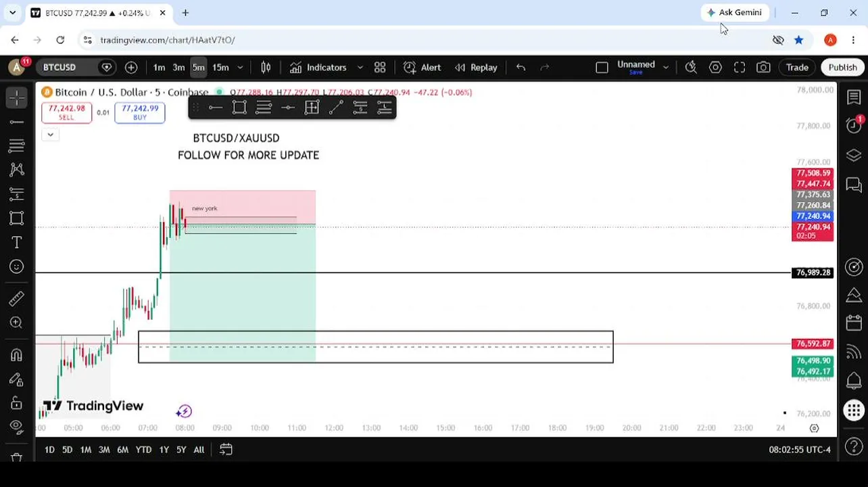The width and height of the screenshot is (868, 487).
Task: Toggle stay in drawing mode
Action: coord(17,379)
